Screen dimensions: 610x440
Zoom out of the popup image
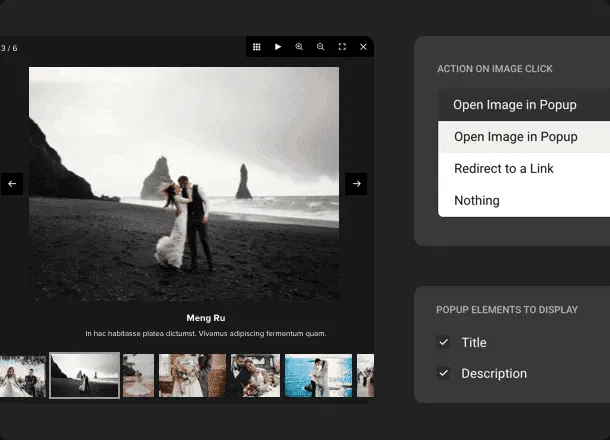tap(320, 47)
